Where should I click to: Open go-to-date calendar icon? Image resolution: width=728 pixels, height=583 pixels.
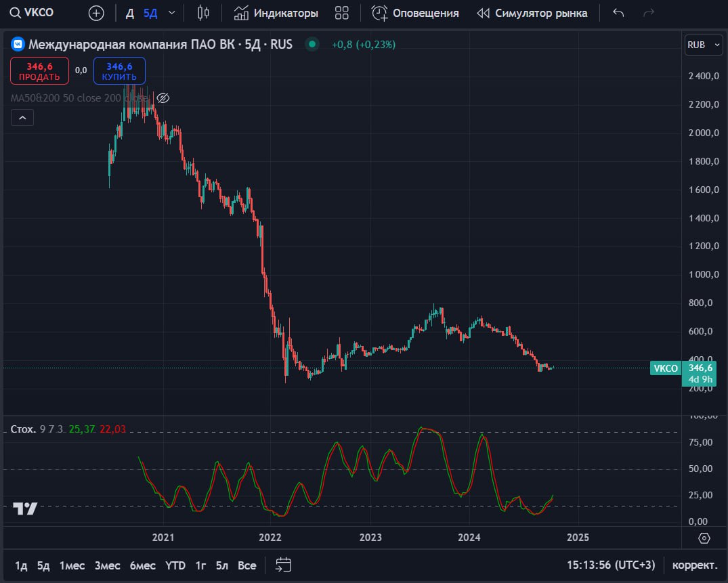283,565
